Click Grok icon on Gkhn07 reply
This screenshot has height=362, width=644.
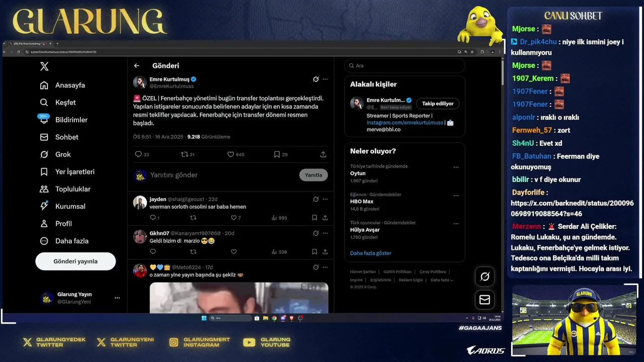point(315,233)
